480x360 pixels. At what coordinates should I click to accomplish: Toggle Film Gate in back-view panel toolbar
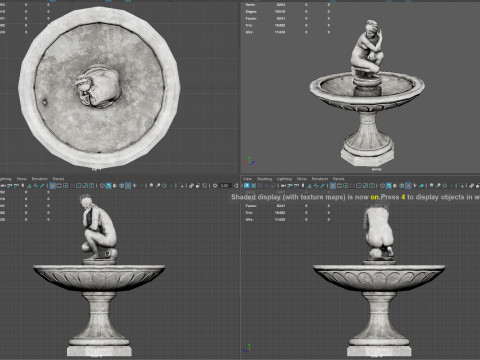[x=339, y=186]
